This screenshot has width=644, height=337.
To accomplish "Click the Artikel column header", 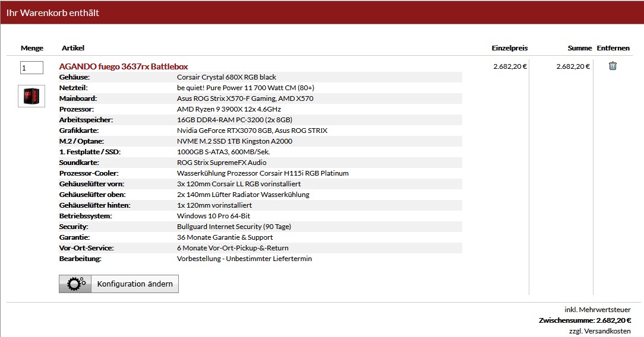I will pos(73,48).
